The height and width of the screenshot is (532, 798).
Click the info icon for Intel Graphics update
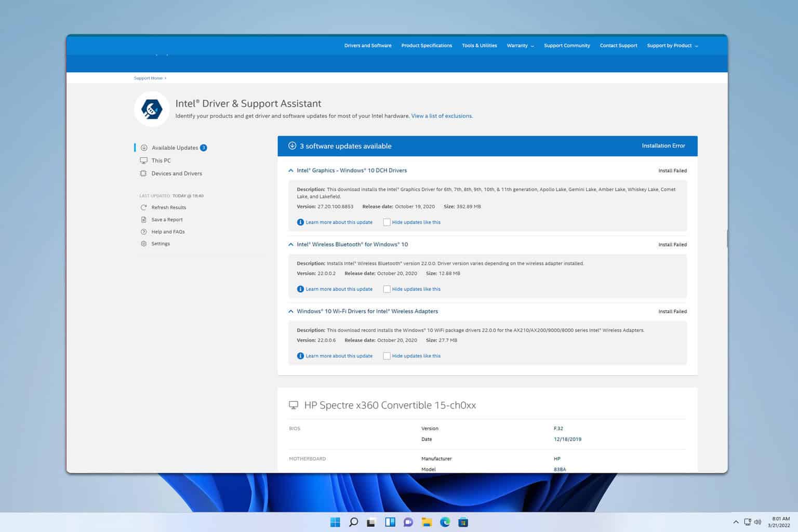pos(300,222)
